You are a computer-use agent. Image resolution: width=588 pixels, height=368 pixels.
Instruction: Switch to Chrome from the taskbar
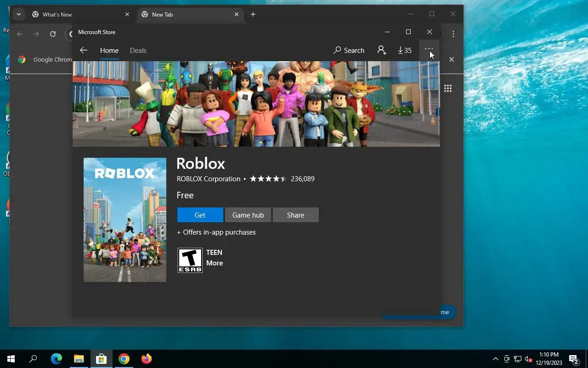(x=124, y=359)
